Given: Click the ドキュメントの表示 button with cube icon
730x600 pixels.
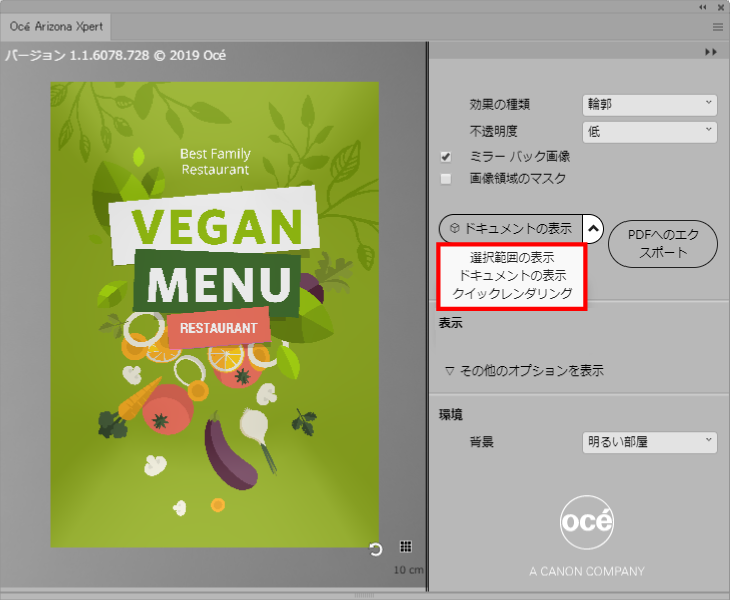Looking at the screenshot, I should coord(511,229).
